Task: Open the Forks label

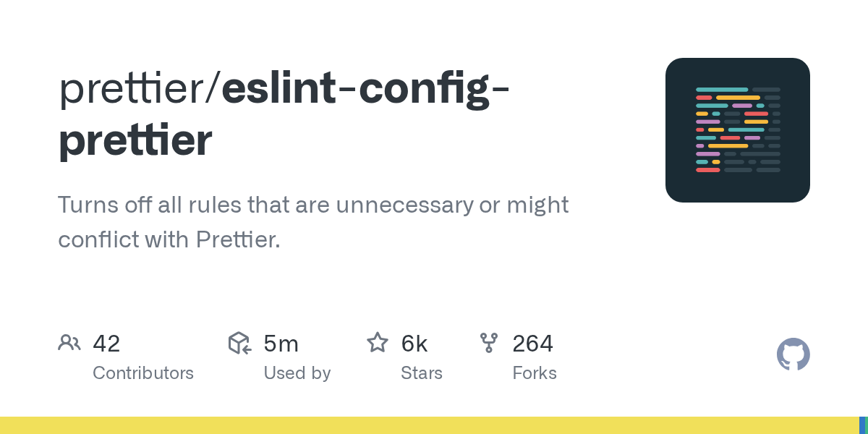Action: point(534,373)
